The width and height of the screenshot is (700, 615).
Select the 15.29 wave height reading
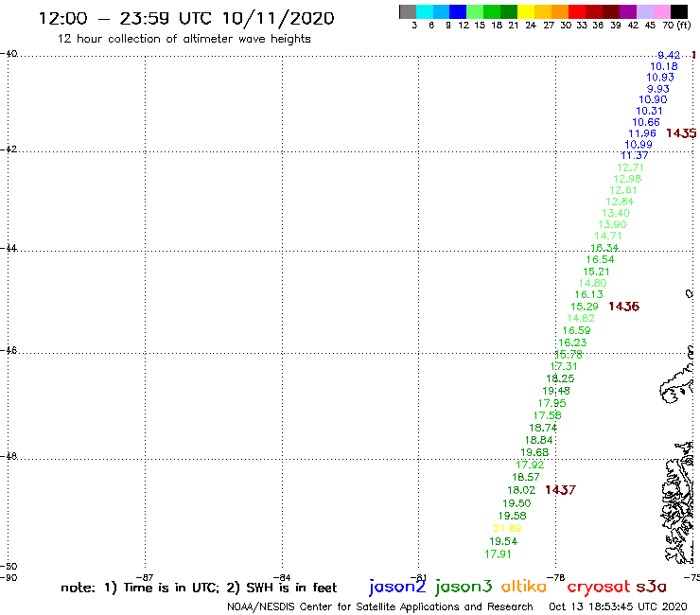pyautogui.click(x=585, y=307)
